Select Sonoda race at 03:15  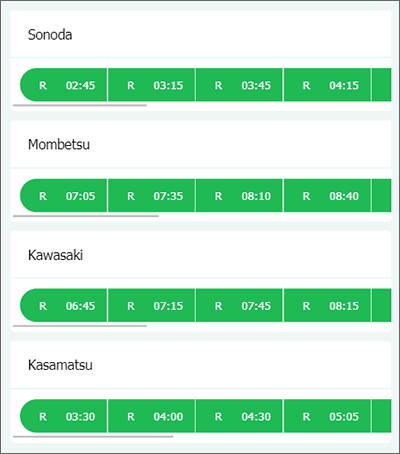[152, 85]
